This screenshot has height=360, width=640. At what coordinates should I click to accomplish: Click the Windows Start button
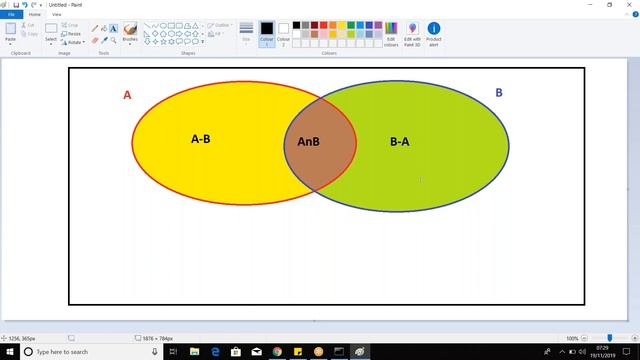point(10,351)
